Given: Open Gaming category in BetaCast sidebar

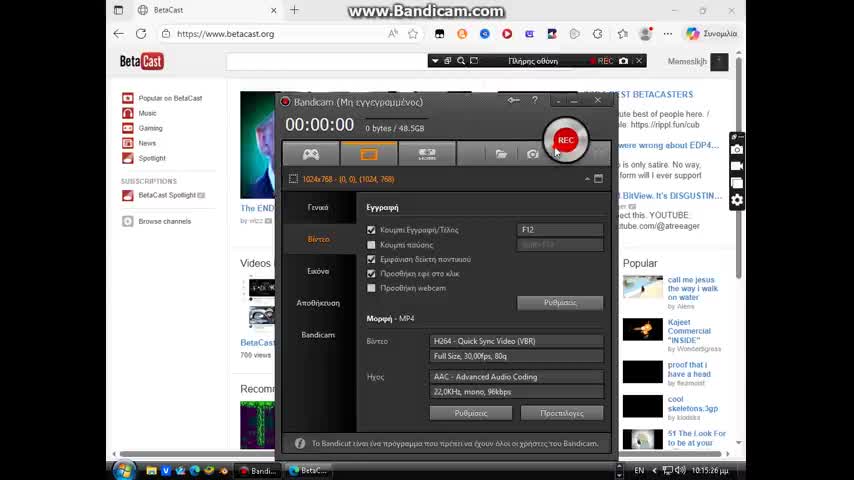Looking at the screenshot, I should click(x=150, y=128).
